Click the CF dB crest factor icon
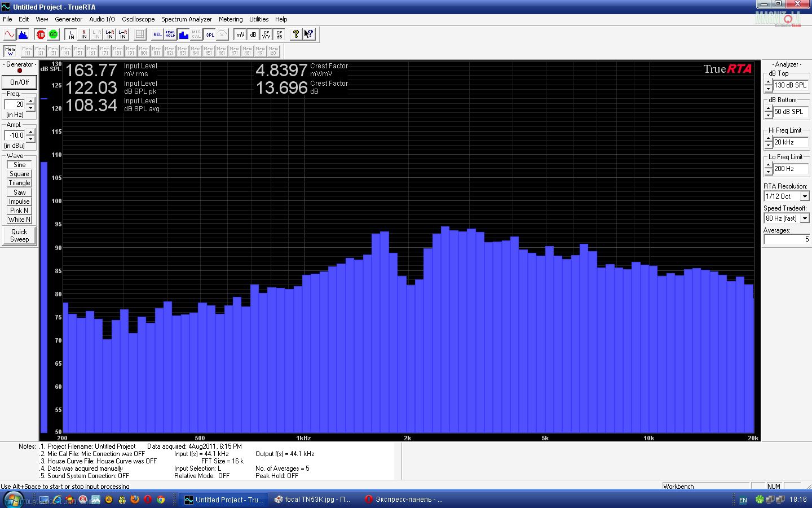The image size is (812, 508). pos(279,34)
